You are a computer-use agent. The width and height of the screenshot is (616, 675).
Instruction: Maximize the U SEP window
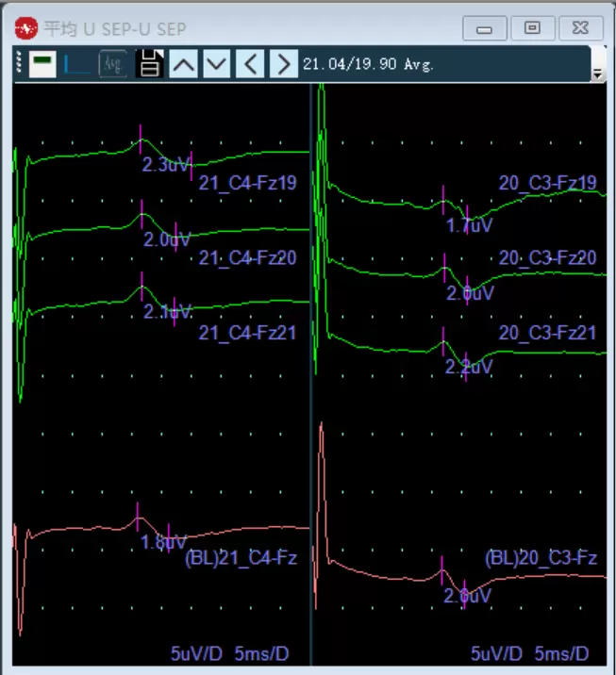pyautogui.click(x=532, y=28)
